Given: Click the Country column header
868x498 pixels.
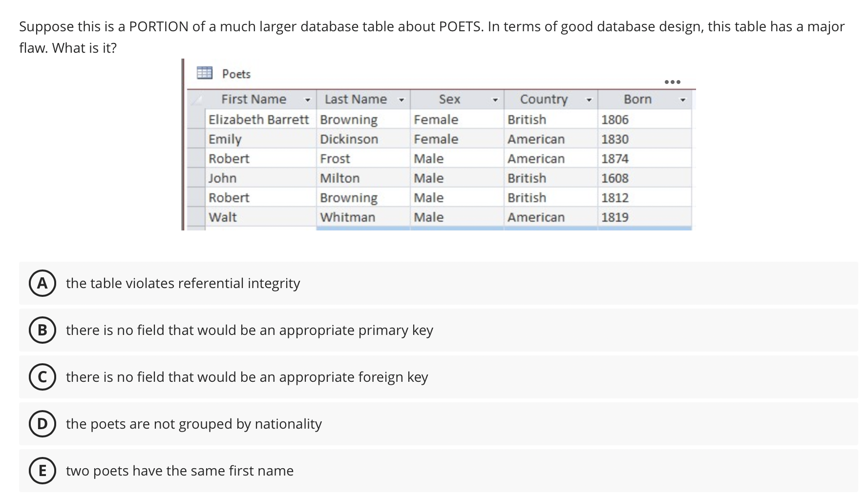Looking at the screenshot, I should click(x=544, y=99).
